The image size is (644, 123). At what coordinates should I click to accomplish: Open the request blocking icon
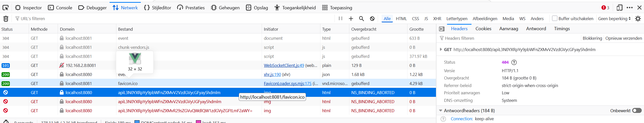(x=372, y=19)
